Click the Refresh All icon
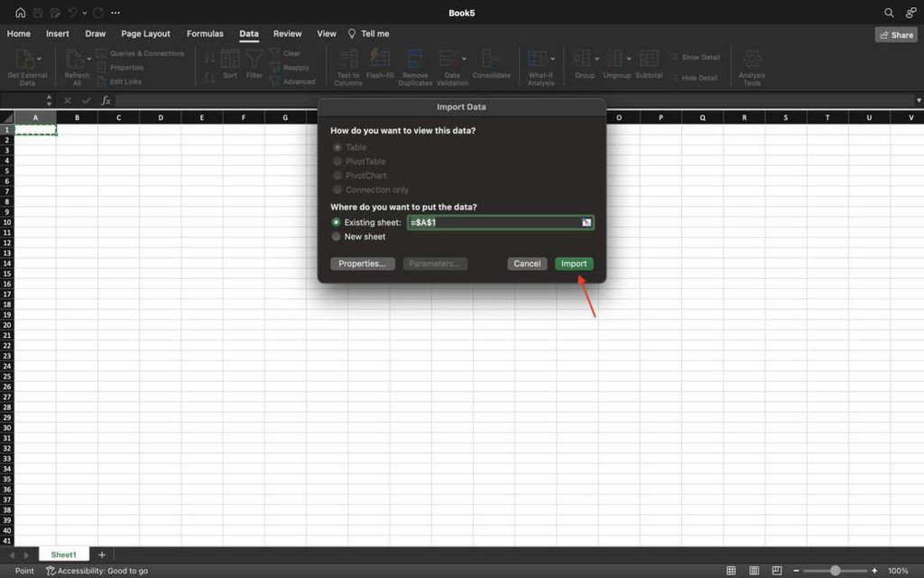The width and height of the screenshot is (924, 578). [x=74, y=60]
